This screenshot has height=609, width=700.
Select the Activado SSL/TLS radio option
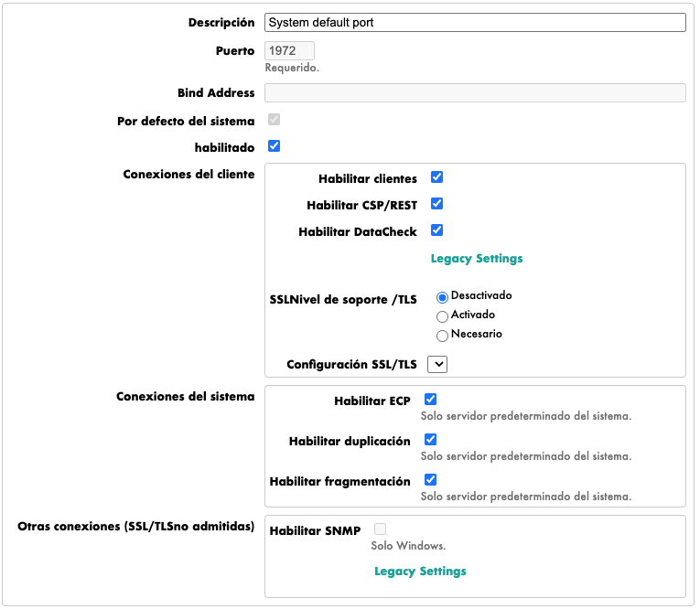442,316
